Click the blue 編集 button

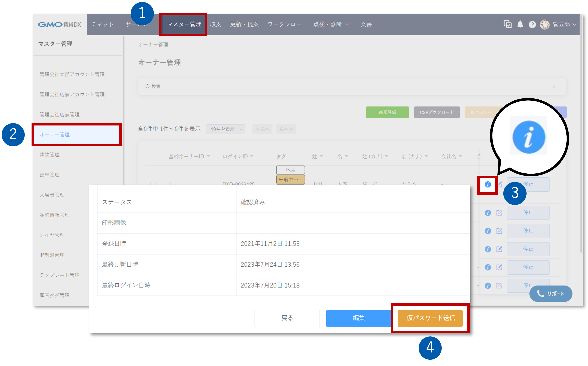click(358, 318)
